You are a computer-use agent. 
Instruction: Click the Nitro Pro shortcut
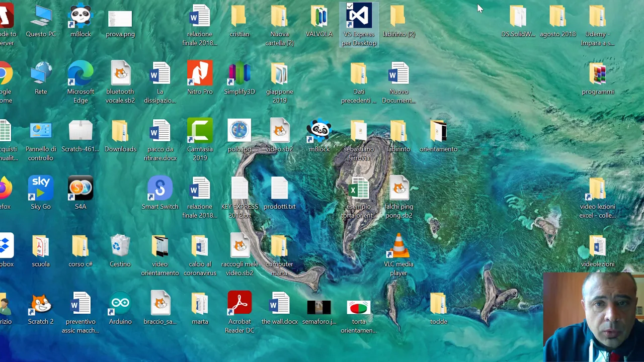(200, 78)
